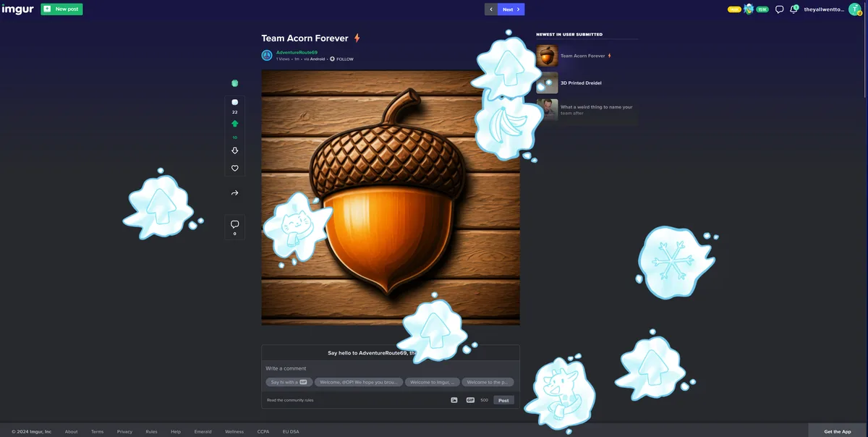Open AdventureRoute69 profile link

pos(297,52)
